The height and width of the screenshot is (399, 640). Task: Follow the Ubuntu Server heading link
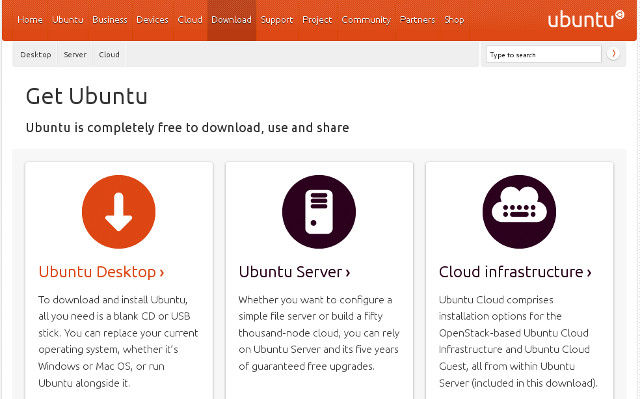(294, 272)
